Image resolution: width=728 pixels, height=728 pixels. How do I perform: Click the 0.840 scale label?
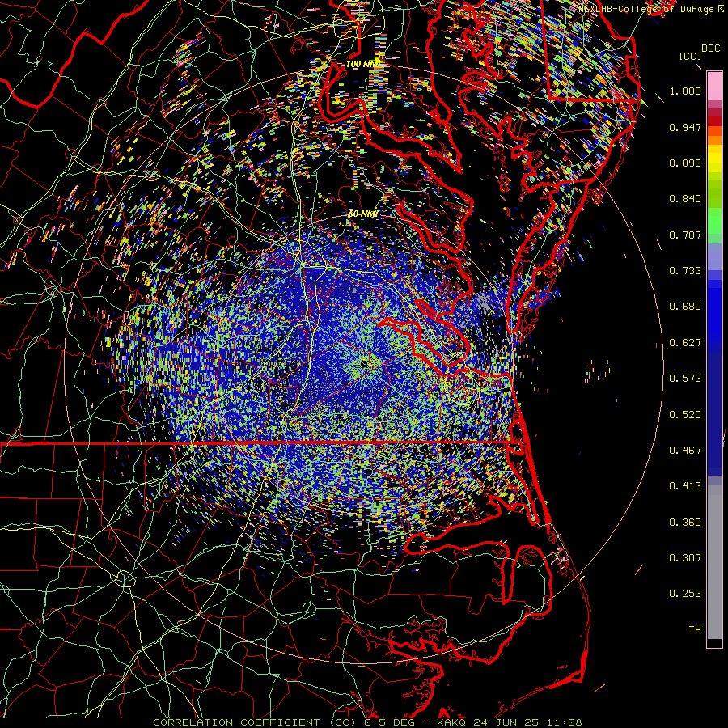[685, 199]
